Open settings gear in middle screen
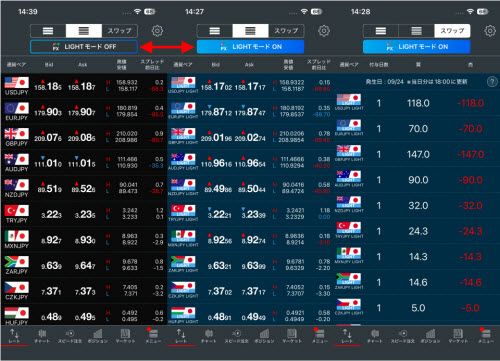This screenshot has height=361, width=500. pos(324,31)
